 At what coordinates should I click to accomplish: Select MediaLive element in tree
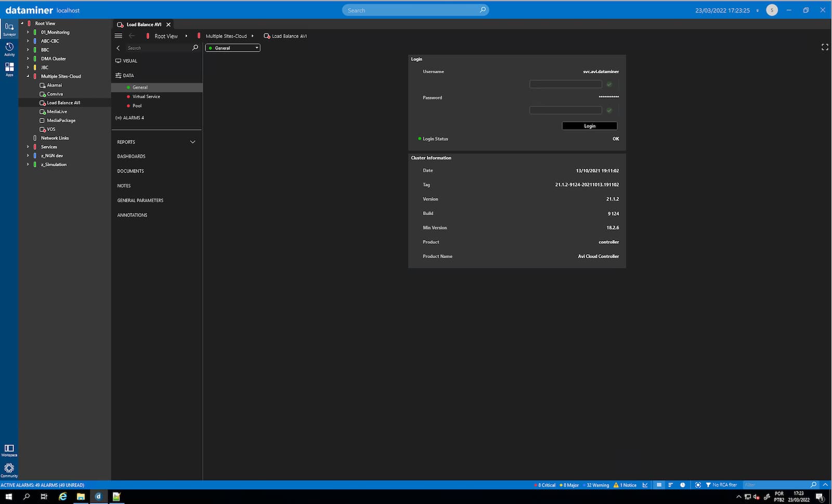[57, 112]
